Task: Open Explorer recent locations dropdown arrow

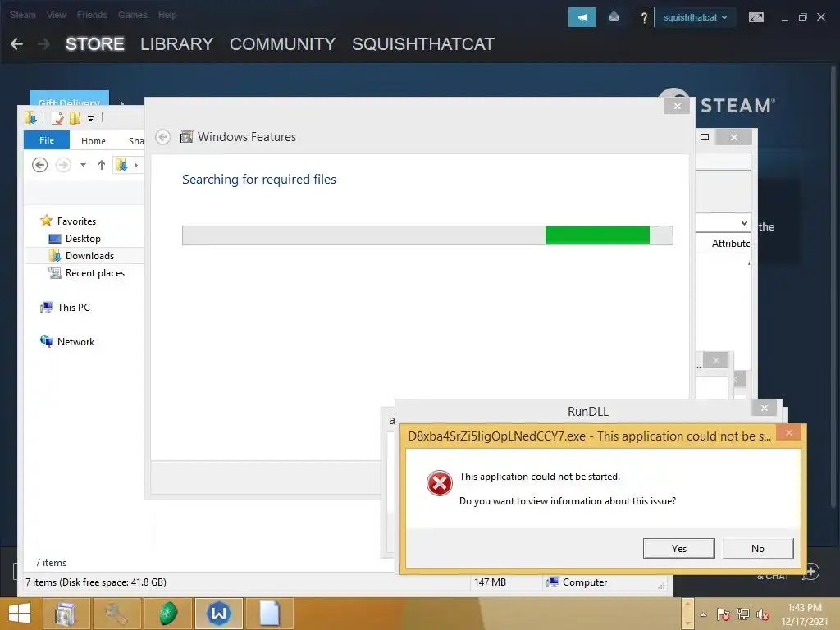Action: click(83, 165)
